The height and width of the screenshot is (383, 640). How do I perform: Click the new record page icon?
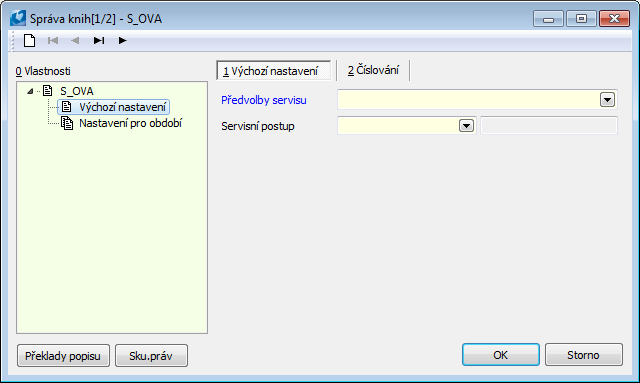pos(29,40)
